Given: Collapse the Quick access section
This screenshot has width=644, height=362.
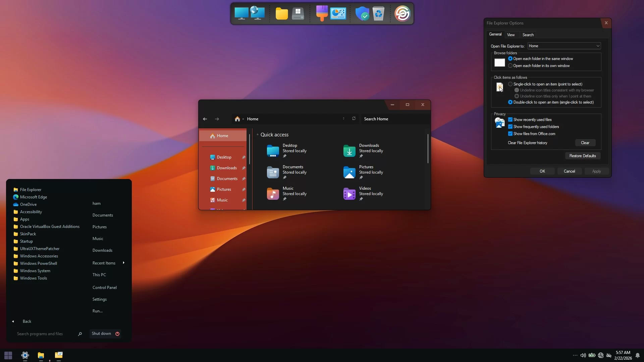Looking at the screenshot, I should (258, 135).
